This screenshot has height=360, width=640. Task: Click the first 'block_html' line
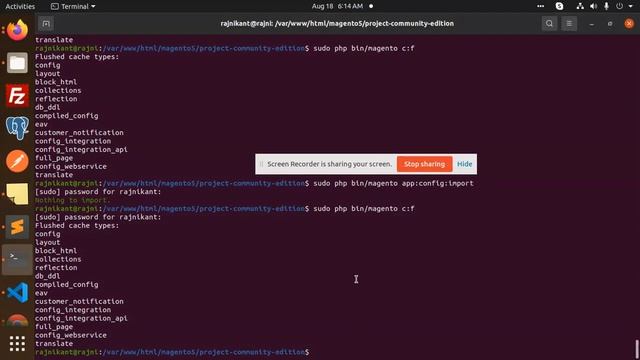56,82
